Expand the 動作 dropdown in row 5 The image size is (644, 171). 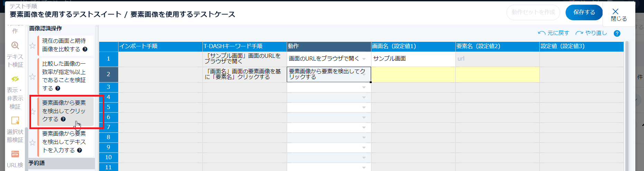364,107
